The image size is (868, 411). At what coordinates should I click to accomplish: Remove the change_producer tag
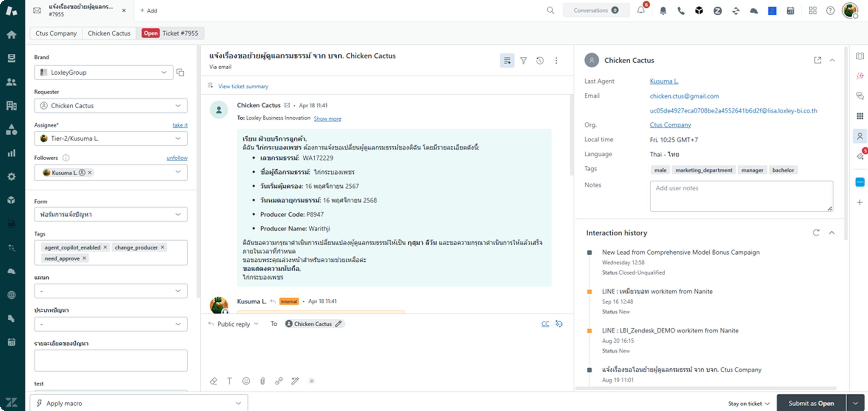[x=162, y=247]
